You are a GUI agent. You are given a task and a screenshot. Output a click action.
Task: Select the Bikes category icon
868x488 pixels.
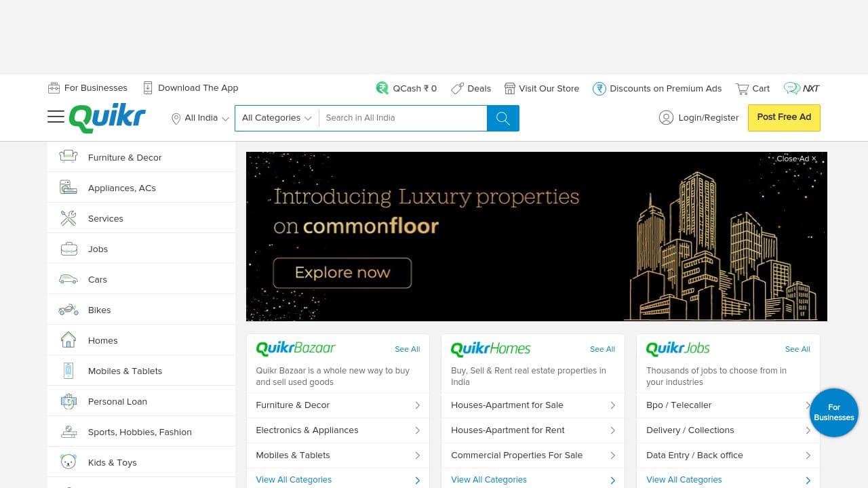tap(68, 309)
